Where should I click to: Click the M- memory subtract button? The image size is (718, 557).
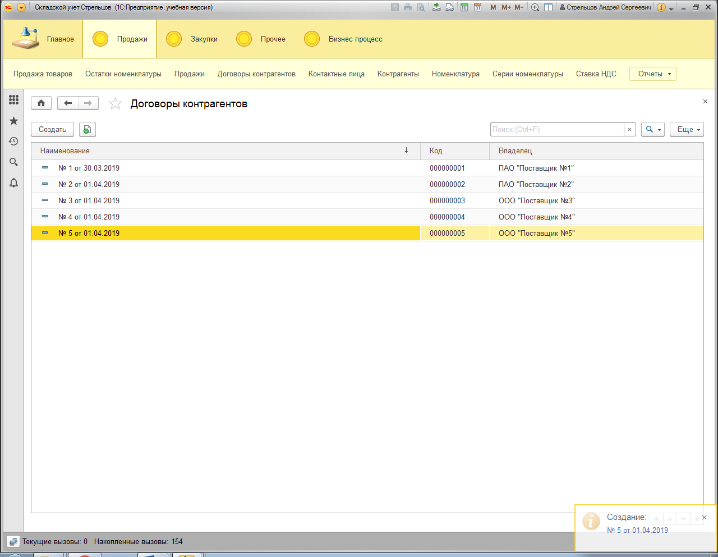[518, 7]
